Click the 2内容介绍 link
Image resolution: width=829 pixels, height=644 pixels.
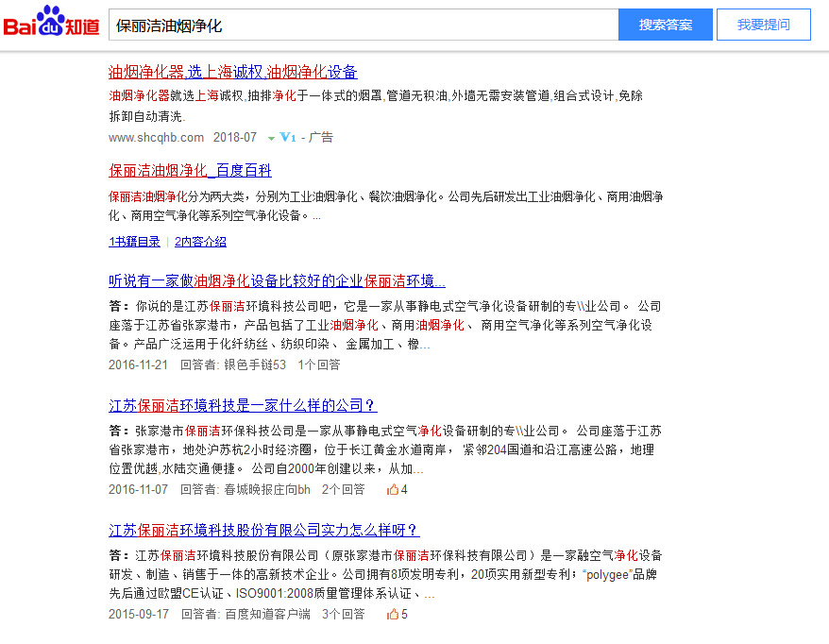point(200,242)
